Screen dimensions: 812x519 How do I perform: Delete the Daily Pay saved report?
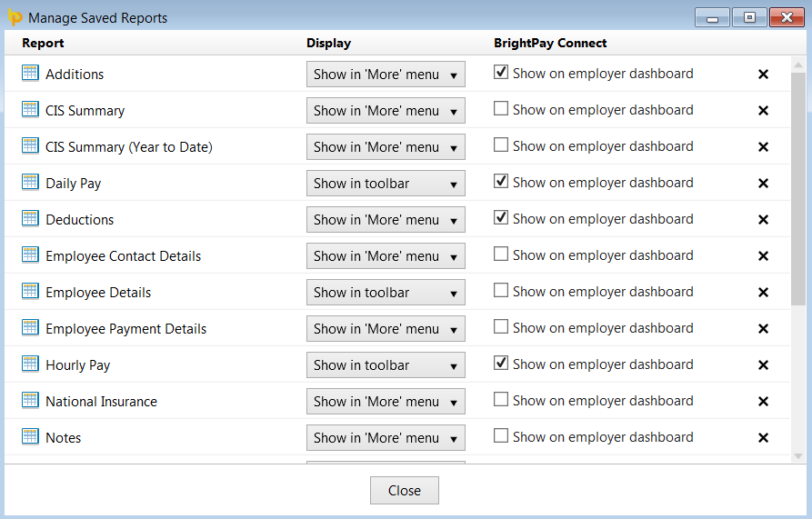(x=763, y=184)
